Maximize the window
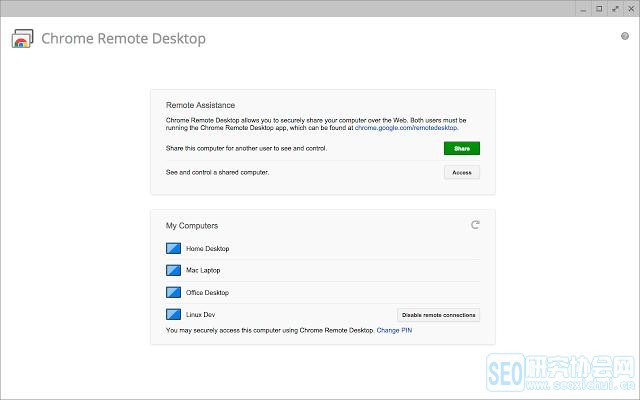 tap(599, 9)
